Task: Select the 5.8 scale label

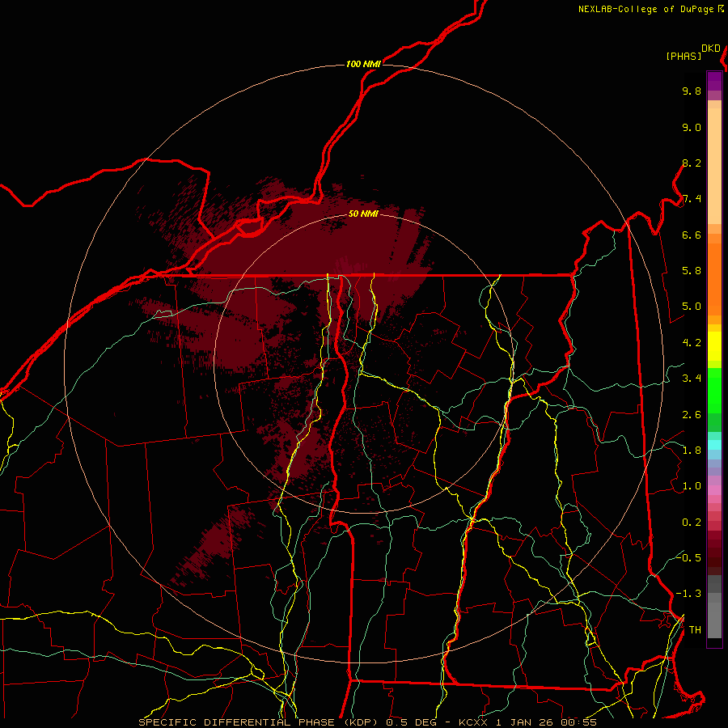Action: click(x=692, y=271)
